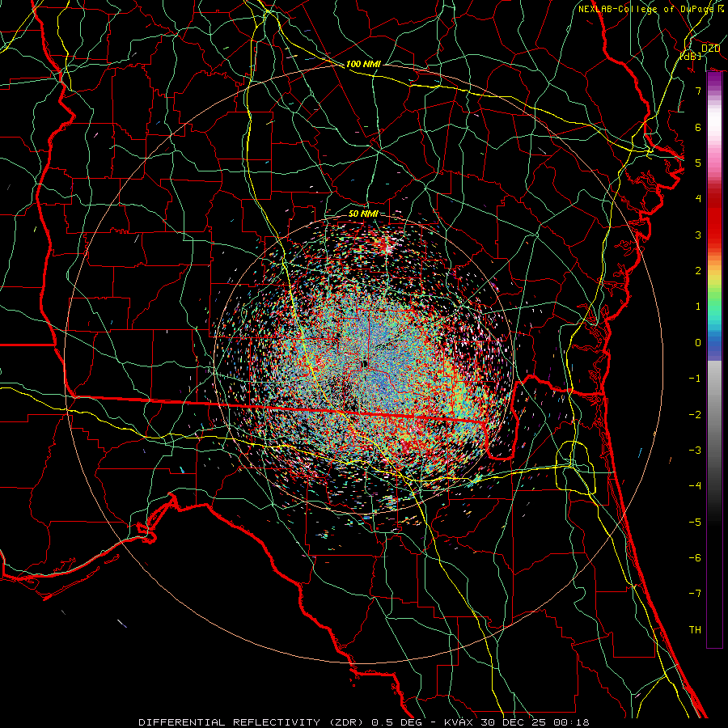Click the "6" value on the dB scale
This screenshot has height=728, width=728.
coord(698,127)
